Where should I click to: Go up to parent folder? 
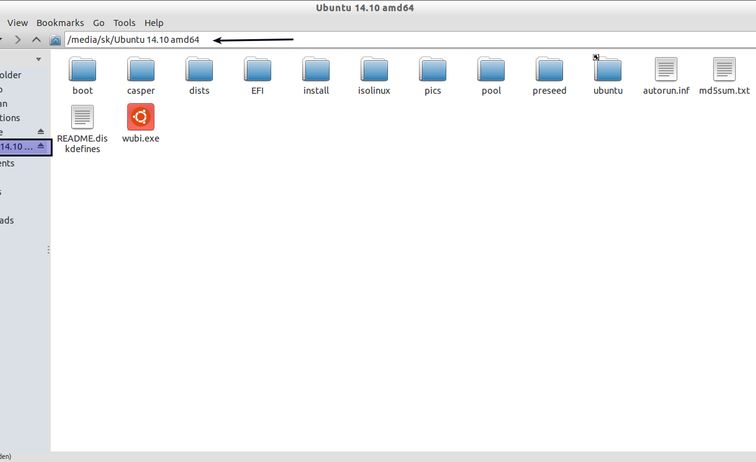click(36, 40)
